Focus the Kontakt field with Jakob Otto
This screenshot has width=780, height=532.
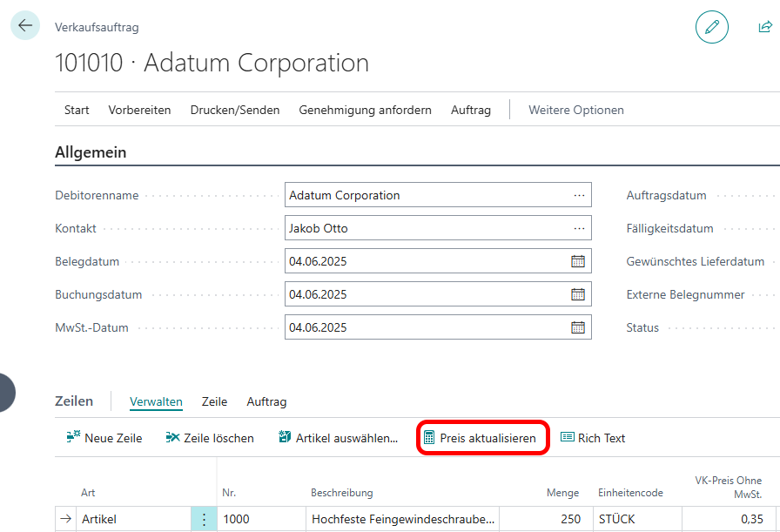click(x=438, y=228)
